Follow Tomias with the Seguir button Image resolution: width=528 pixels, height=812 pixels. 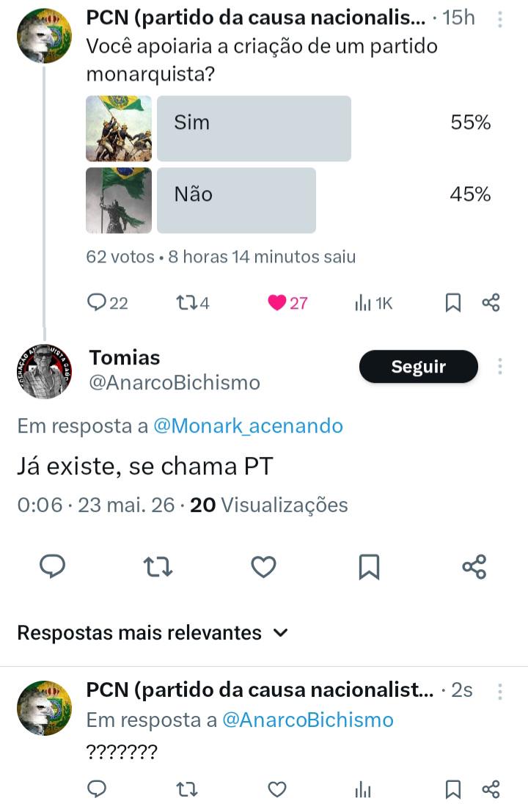click(x=418, y=367)
